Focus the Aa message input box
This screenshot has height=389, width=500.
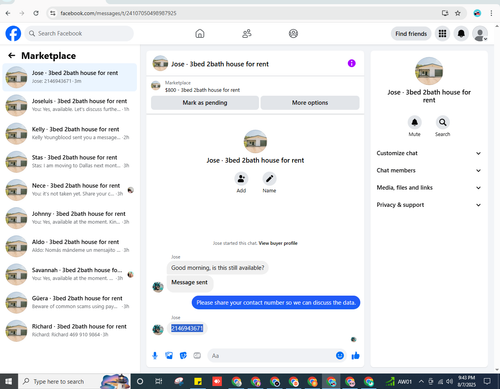pos(277,356)
